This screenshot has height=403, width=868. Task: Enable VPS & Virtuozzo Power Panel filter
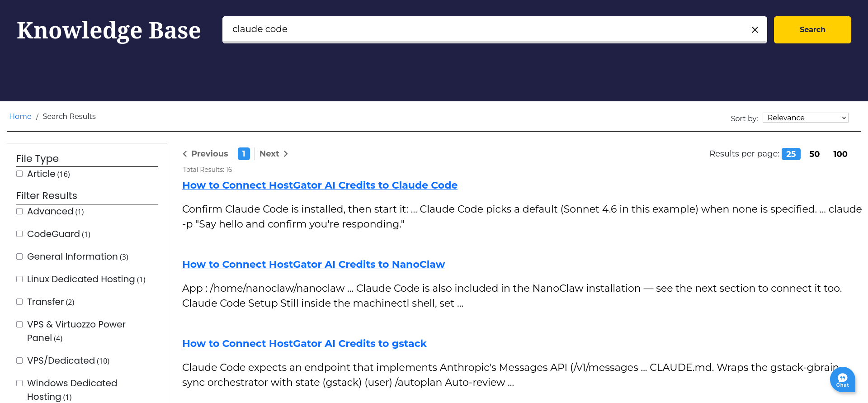(19, 324)
